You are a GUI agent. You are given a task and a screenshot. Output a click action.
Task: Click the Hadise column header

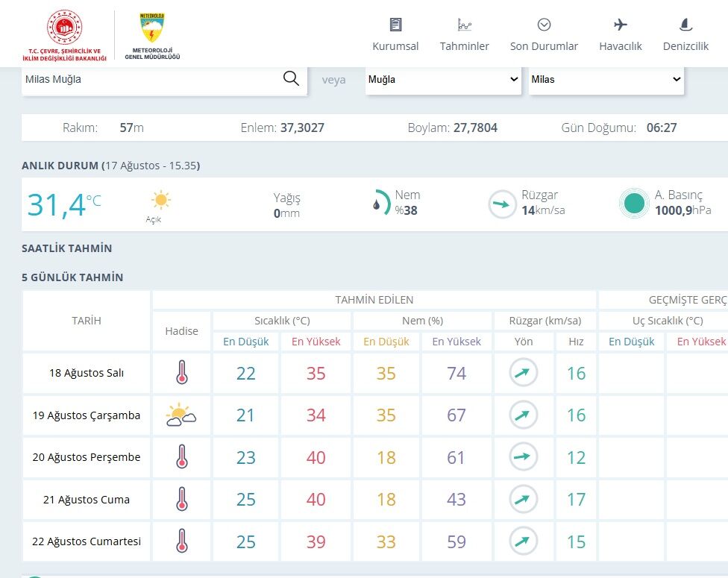click(x=181, y=331)
